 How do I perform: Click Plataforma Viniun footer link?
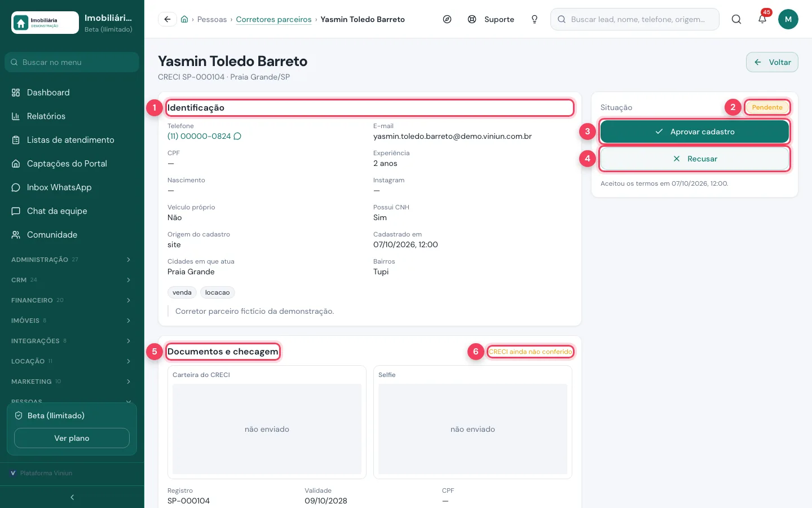pyautogui.click(x=42, y=473)
